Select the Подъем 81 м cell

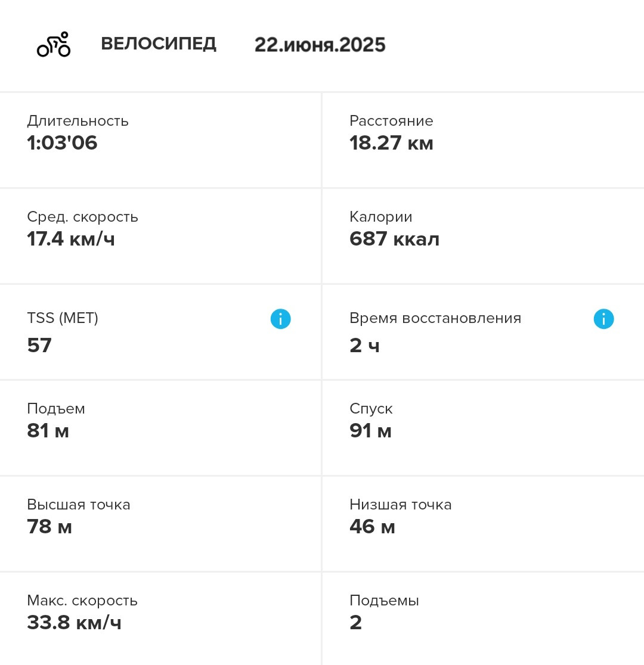[160, 427]
